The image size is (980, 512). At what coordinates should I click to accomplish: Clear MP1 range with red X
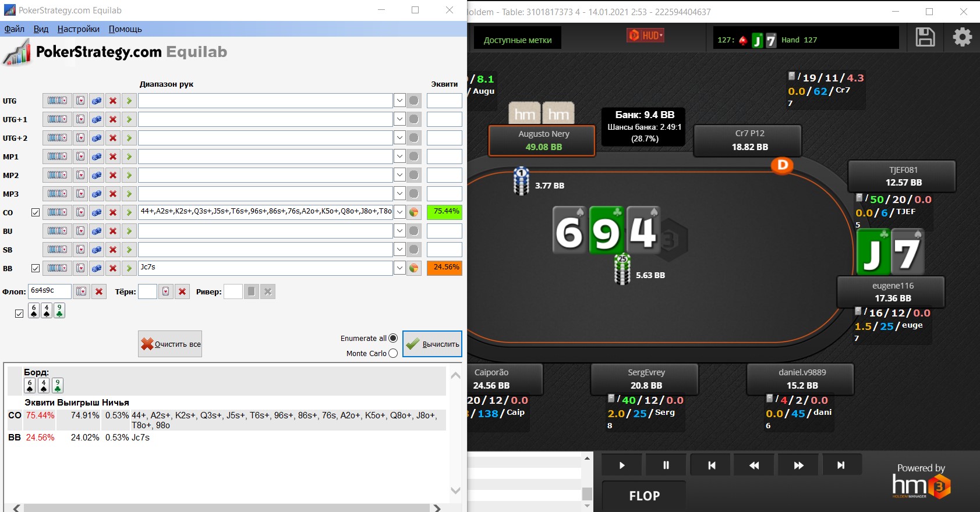113,157
